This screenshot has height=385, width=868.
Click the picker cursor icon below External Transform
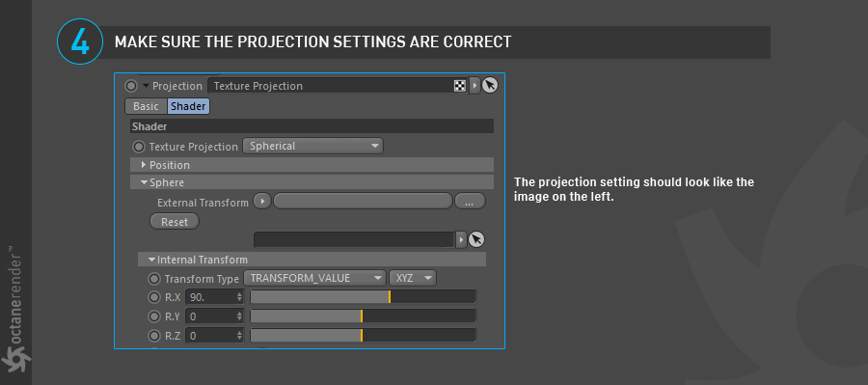[x=476, y=239]
